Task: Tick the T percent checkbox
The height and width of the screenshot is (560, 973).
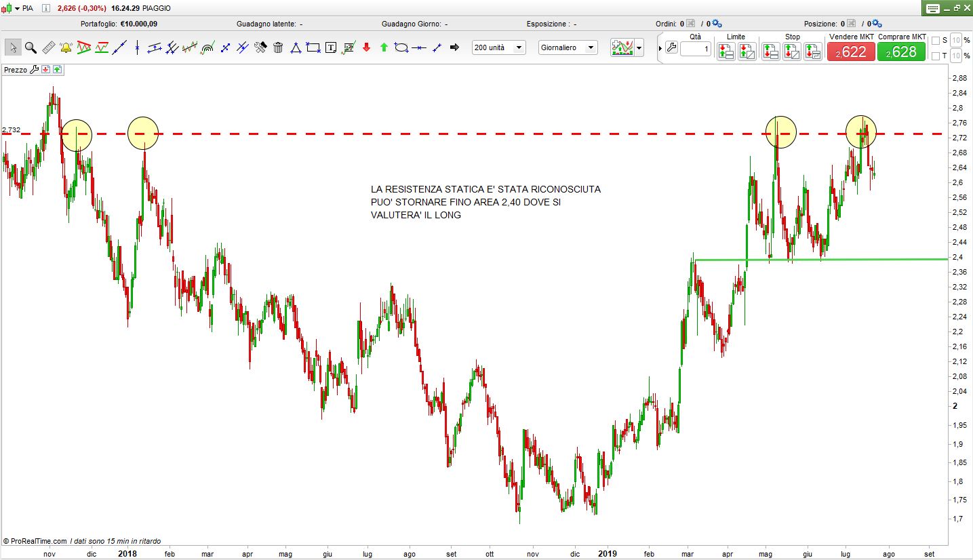Action: point(936,56)
